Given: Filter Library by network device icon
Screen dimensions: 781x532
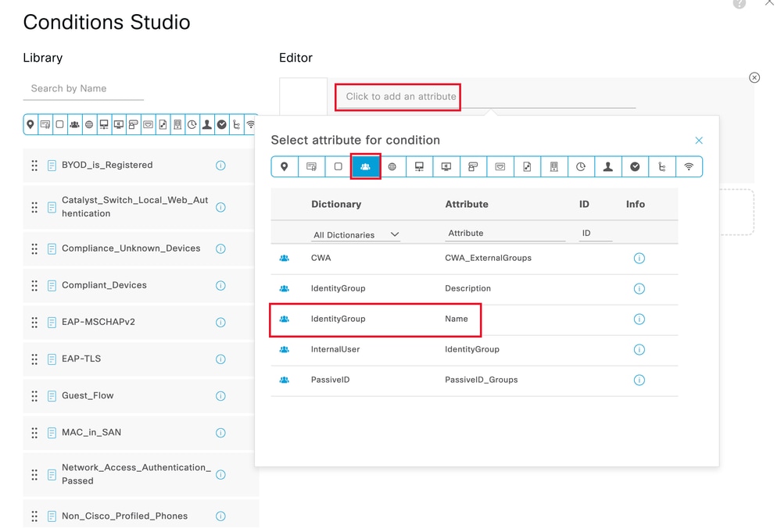Looking at the screenshot, I should point(104,124).
